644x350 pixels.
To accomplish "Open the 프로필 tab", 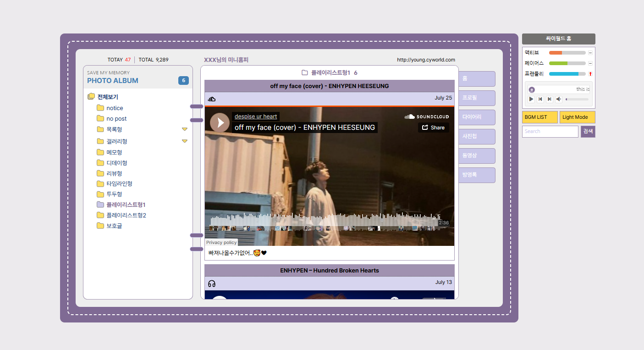I will pyautogui.click(x=477, y=98).
